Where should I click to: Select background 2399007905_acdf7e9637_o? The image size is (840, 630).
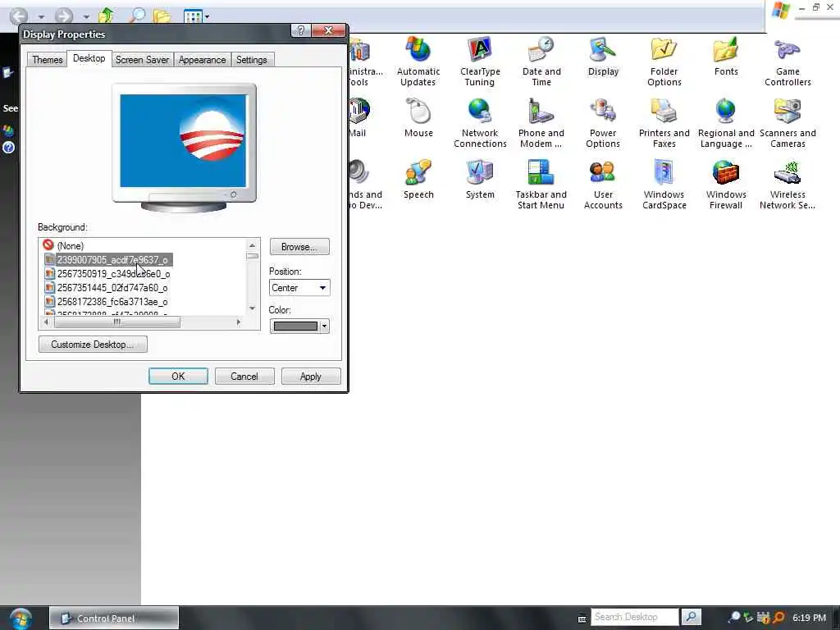(107, 260)
